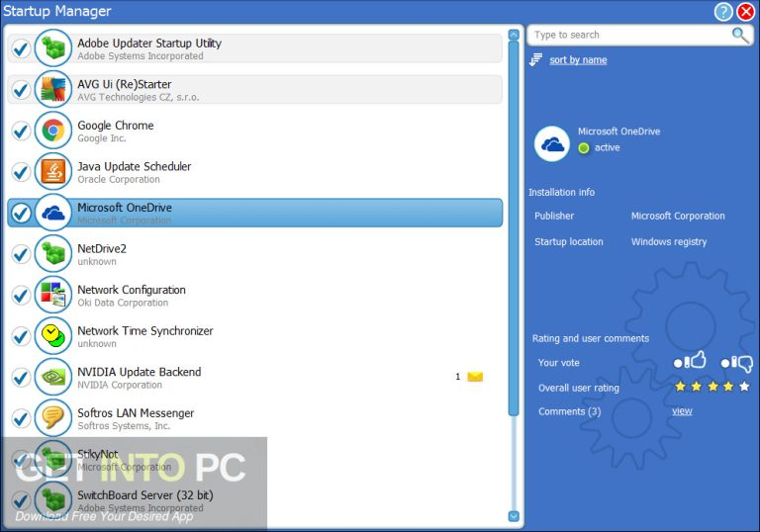This screenshot has width=760, height=532.
Task: Click the SwitchBoard Server green cubes icon
Action: [x=53, y=500]
